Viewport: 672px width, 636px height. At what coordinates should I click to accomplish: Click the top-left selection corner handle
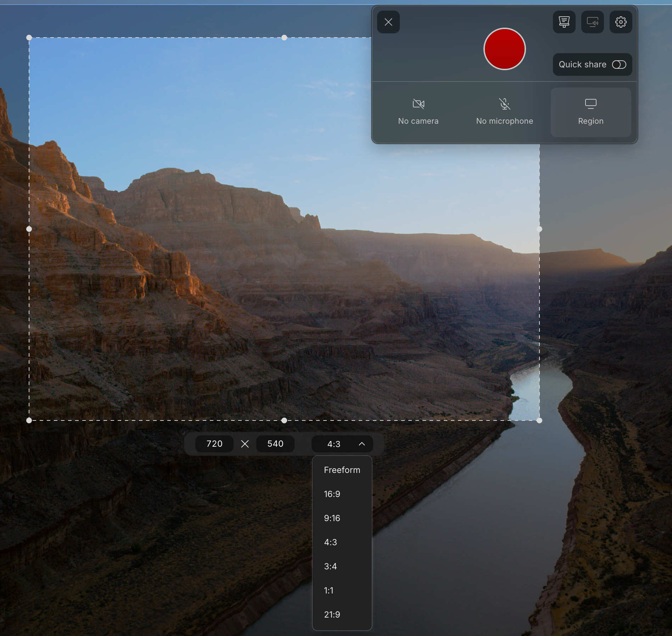[x=29, y=38]
